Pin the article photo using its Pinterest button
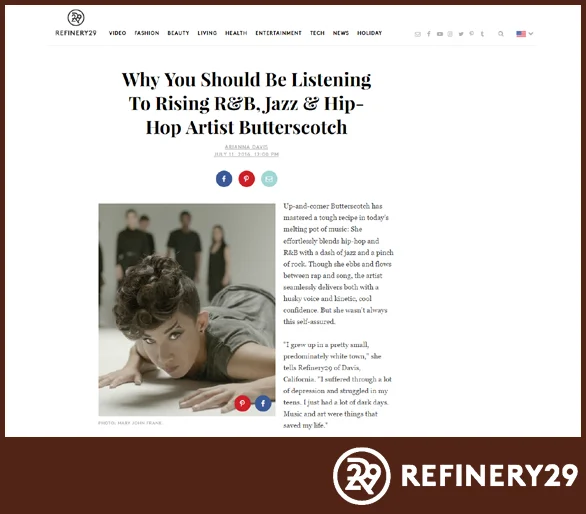The width and height of the screenshot is (586, 514). click(242, 403)
